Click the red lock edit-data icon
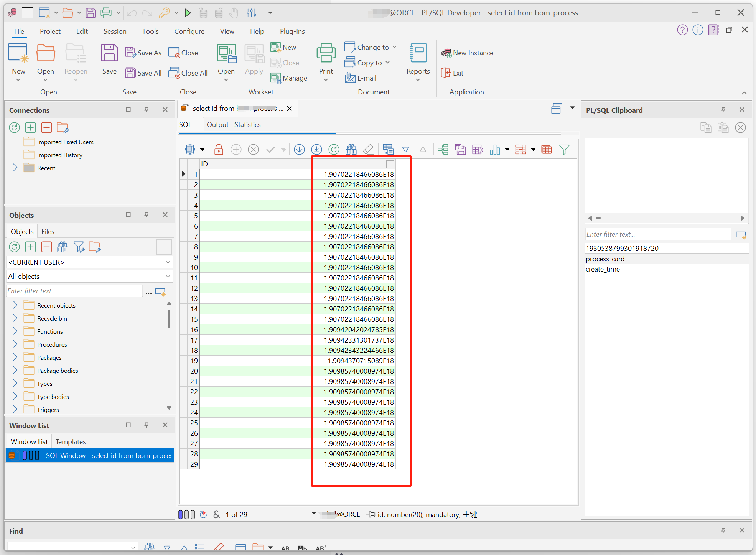This screenshot has height=555, width=756. (219, 150)
